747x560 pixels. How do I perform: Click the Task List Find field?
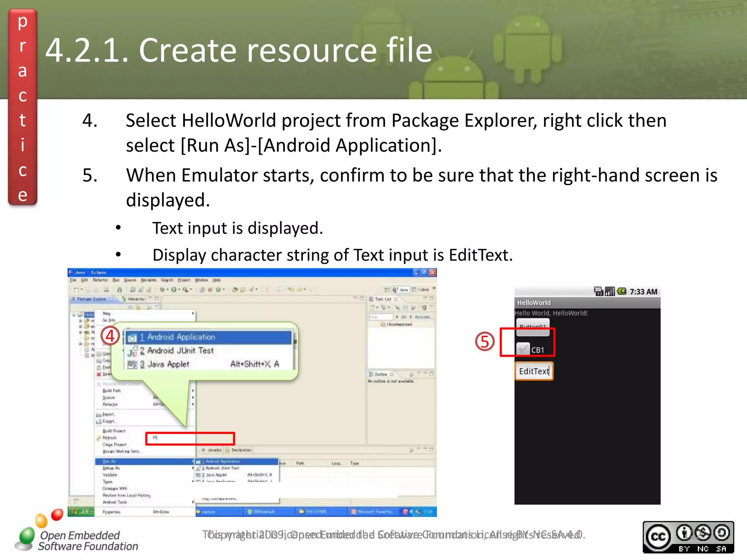381,317
